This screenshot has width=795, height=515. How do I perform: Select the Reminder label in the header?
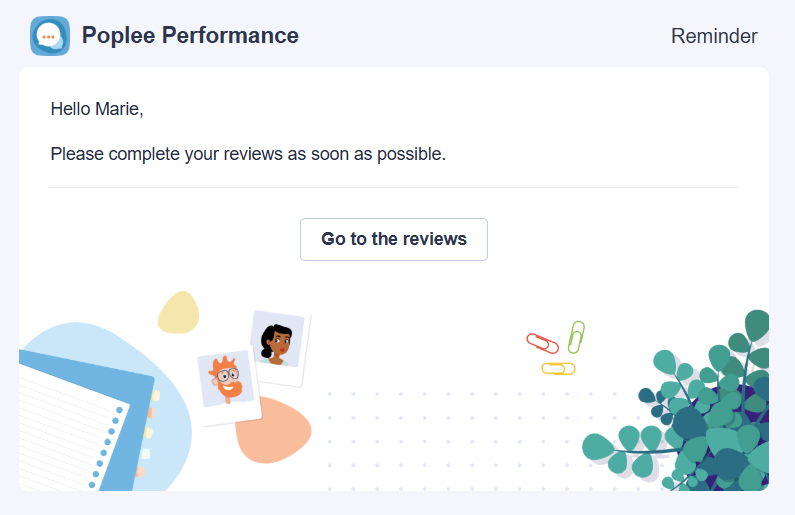click(x=714, y=36)
